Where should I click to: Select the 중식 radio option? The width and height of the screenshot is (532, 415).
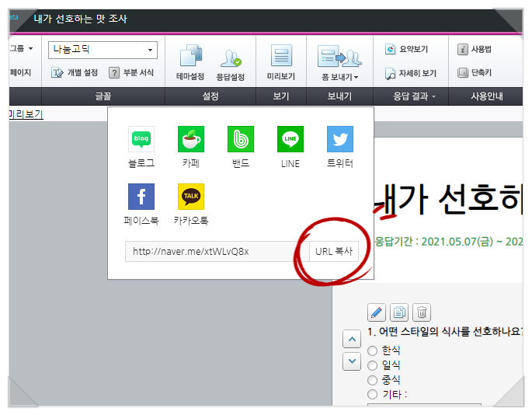373,380
